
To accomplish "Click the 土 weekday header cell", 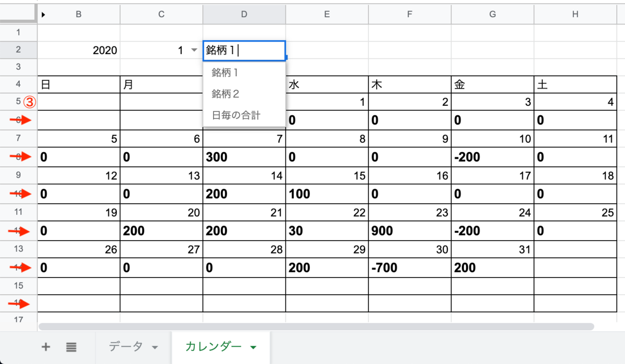I will pyautogui.click(x=575, y=85).
